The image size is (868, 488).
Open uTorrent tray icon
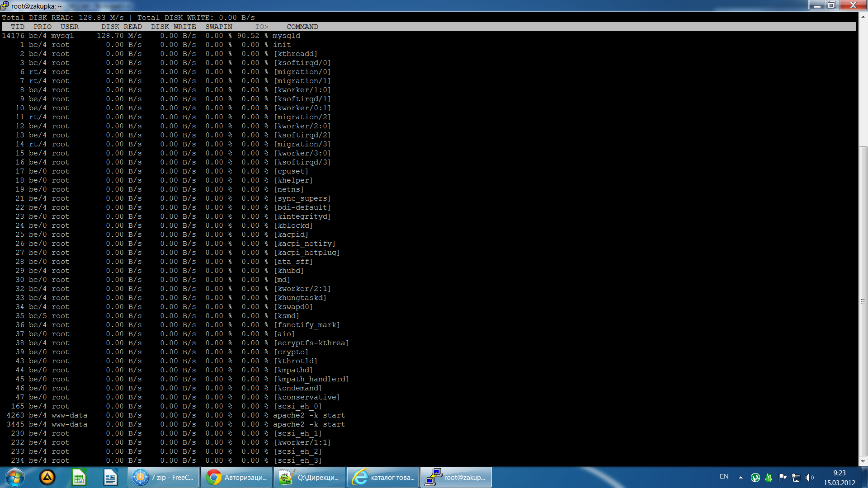[755, 478]
